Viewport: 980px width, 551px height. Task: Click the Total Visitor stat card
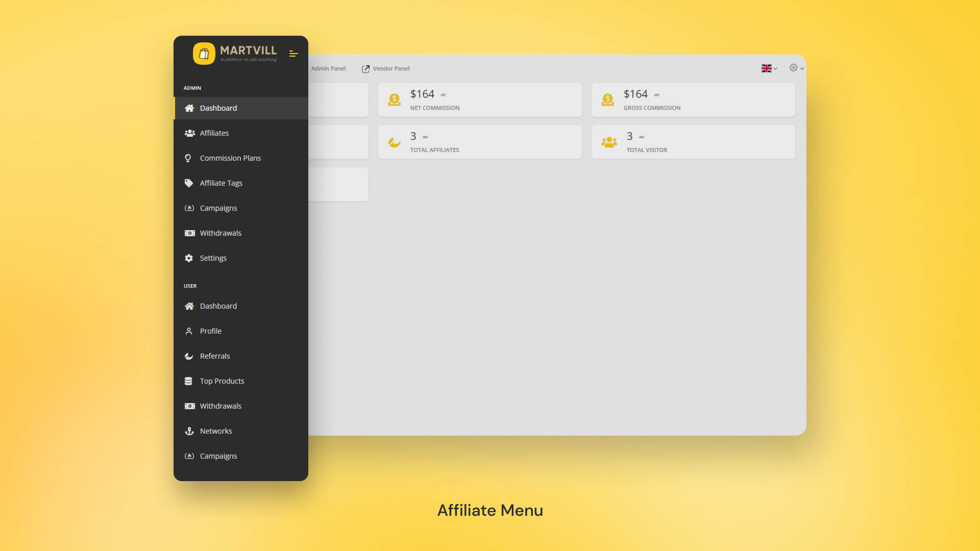click(x=693, y=142)
